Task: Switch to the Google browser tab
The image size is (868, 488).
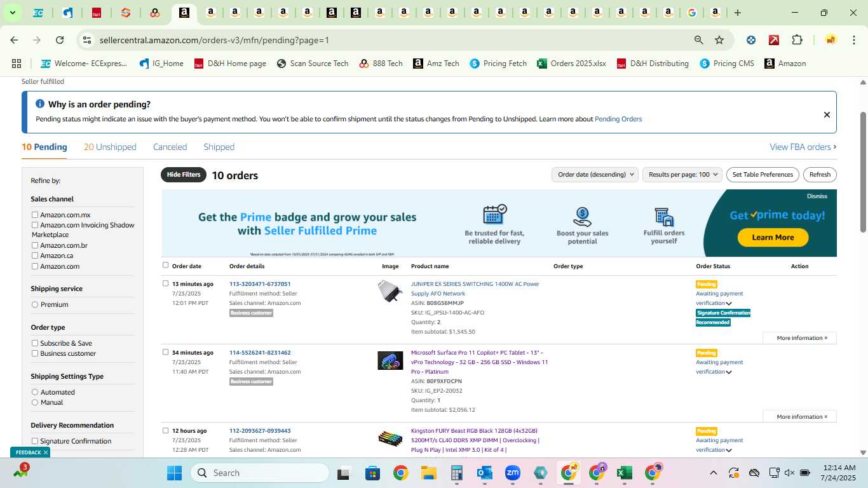Action: pos(691,13)
